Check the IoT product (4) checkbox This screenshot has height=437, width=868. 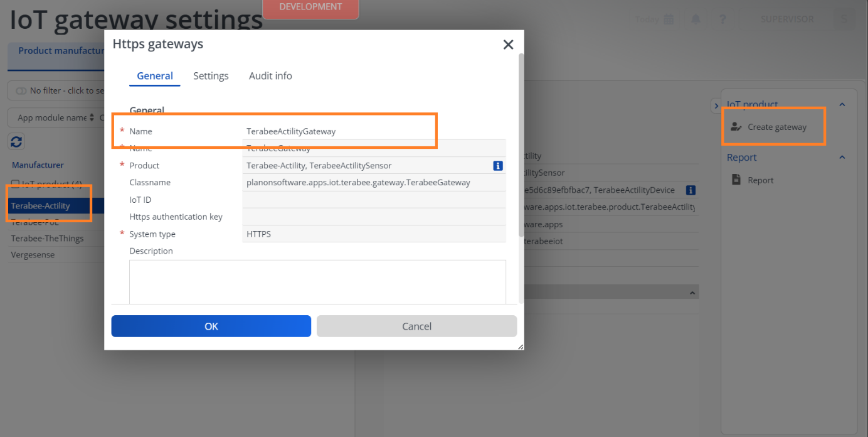tap(16, 184)
